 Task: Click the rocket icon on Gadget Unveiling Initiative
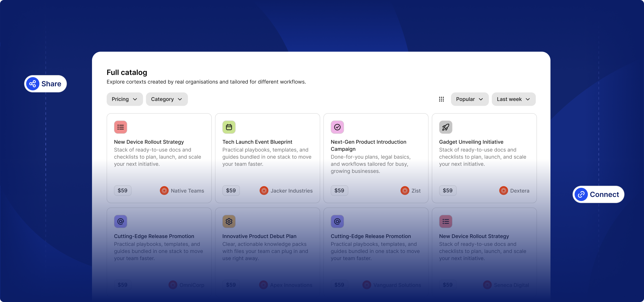446,127
